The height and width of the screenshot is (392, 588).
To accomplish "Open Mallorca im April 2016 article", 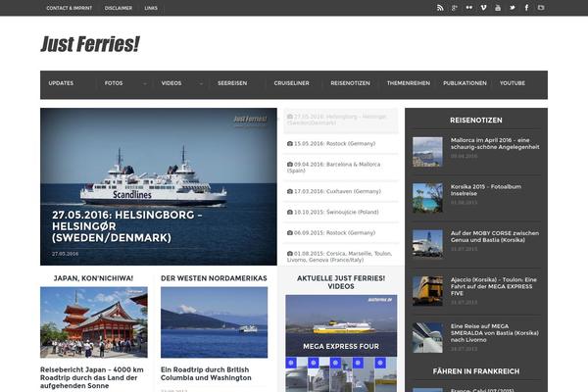I will coord(495,144).
